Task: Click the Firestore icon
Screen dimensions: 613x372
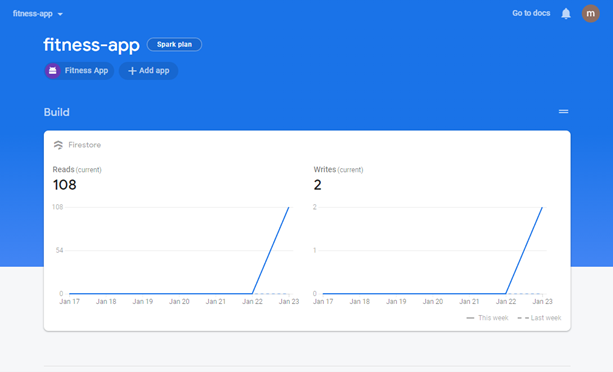Action: pos(58,145)
